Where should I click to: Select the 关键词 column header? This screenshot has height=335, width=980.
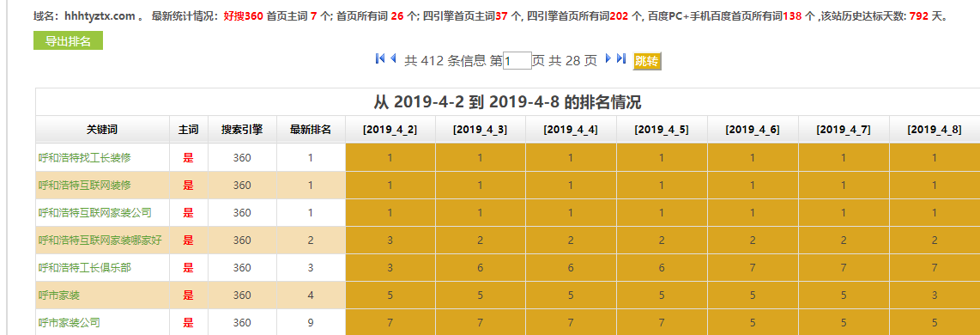[x=102, y=130]
